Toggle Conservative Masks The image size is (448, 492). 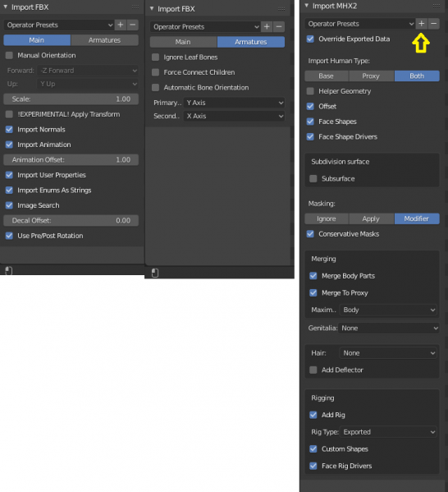pos(310,234)
